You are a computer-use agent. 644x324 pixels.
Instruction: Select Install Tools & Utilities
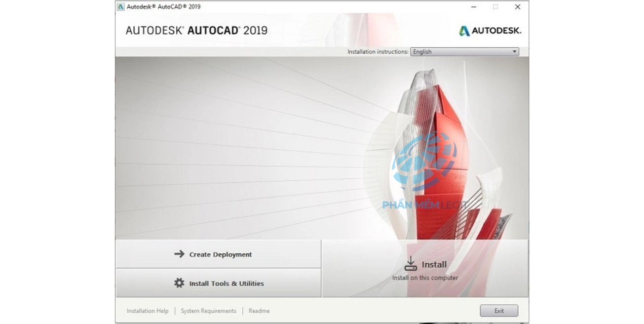click(x=218, y=283)
